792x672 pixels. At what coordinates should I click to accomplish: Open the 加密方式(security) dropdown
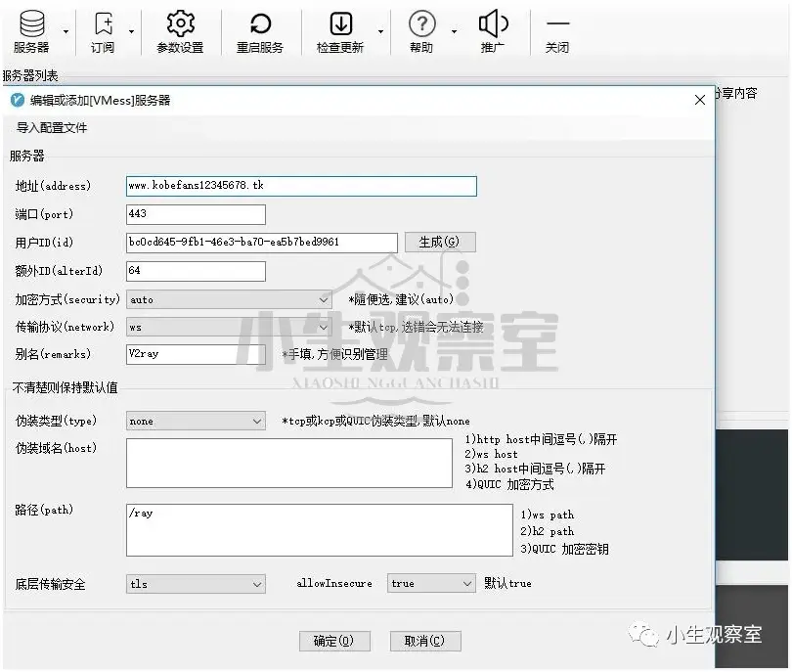(229, 299)
